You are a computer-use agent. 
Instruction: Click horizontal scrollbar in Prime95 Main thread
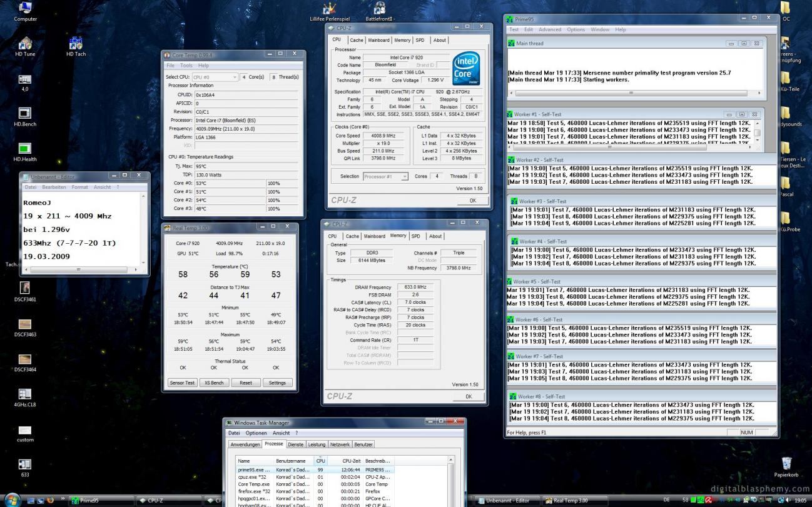(635, 93)
